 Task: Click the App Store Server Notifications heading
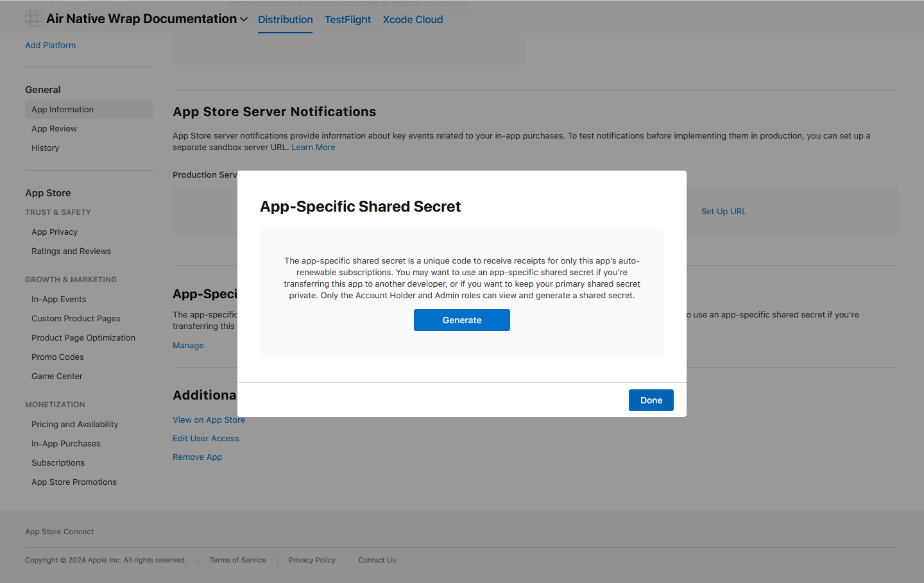coord(274,112)
